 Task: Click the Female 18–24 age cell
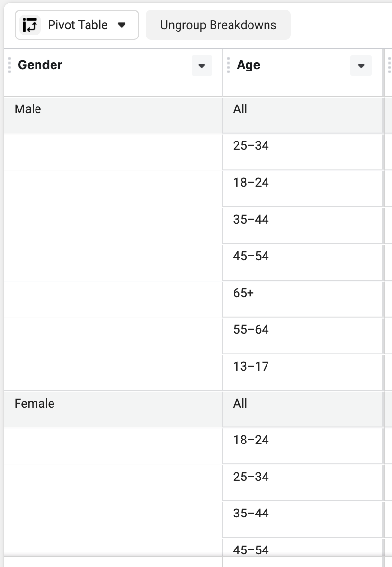click(x=251, y=440)
